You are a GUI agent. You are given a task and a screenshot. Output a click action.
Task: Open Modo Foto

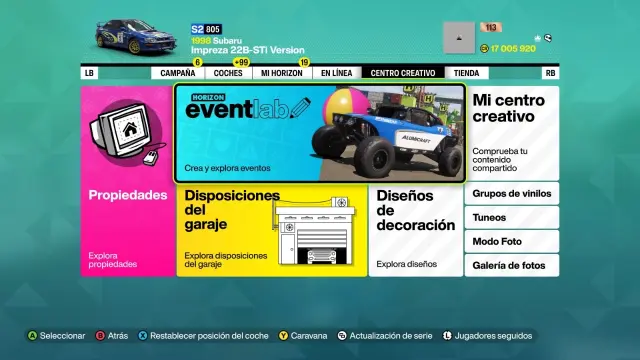click(512, 242)
